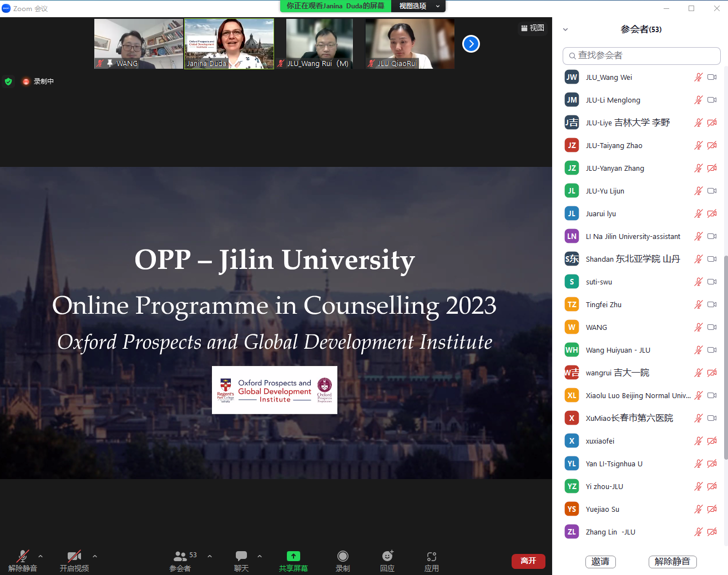Click the 视图 layout button

[533, 28]
